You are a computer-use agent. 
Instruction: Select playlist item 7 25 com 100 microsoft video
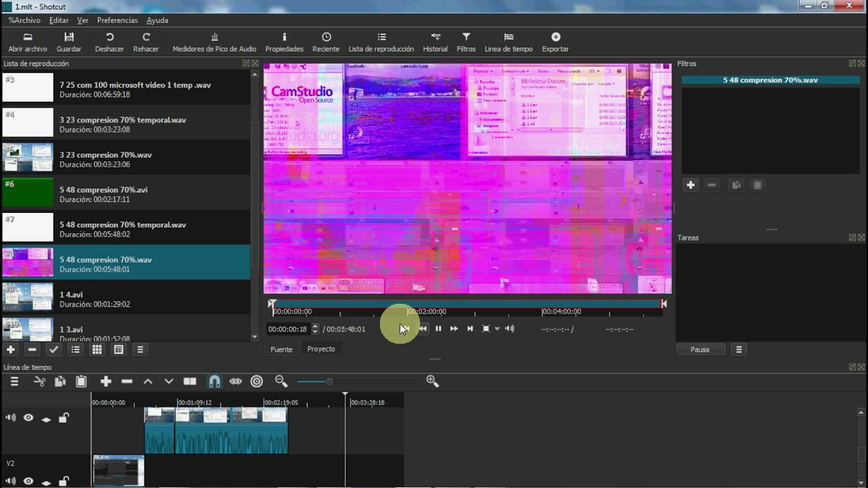126,88
